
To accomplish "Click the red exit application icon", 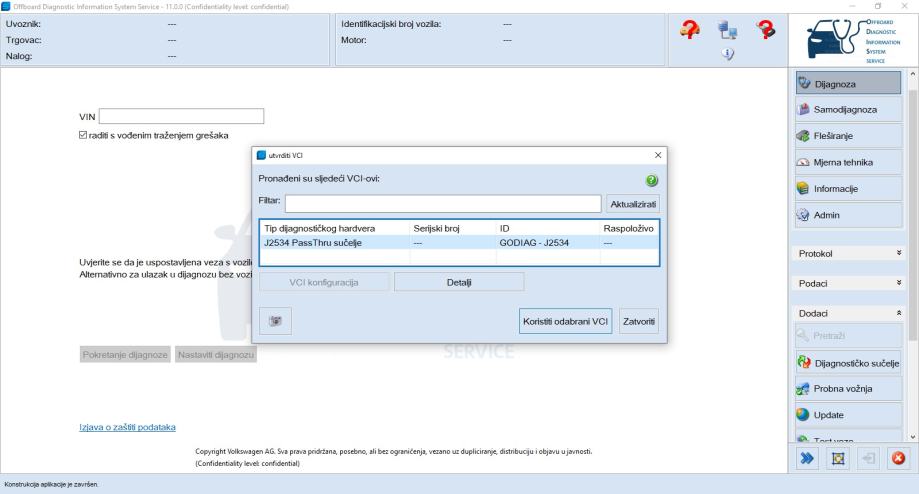I will point(898,458).
